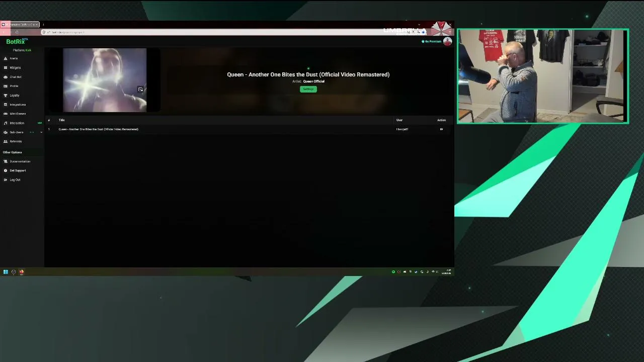The image size is (644, 362).
Task: Select the BotRix browser tab
Action: point(20,24)
